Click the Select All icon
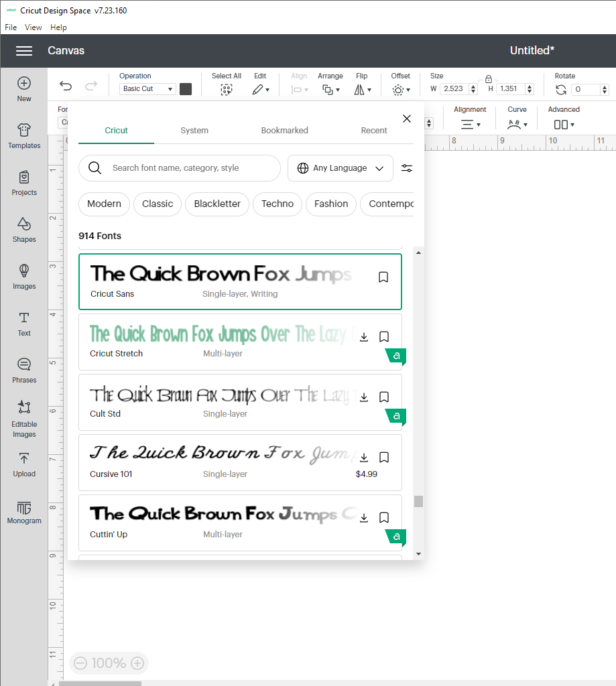The image size is (616, 686). 227,90
